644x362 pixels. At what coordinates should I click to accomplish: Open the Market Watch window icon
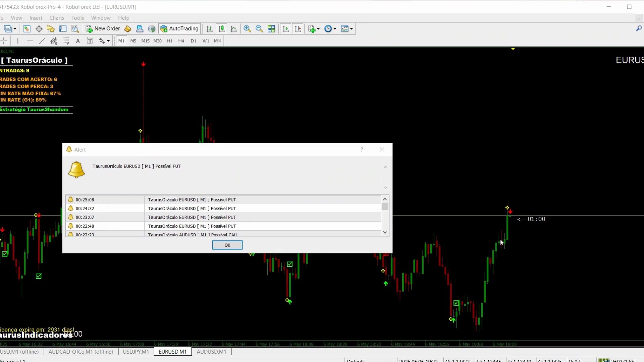tap(27, 29)
